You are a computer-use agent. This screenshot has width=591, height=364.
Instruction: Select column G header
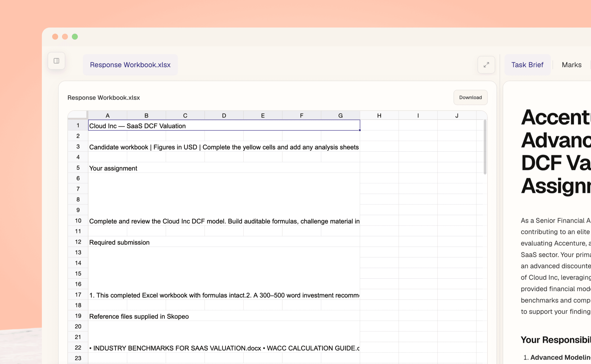click(340, 116)
